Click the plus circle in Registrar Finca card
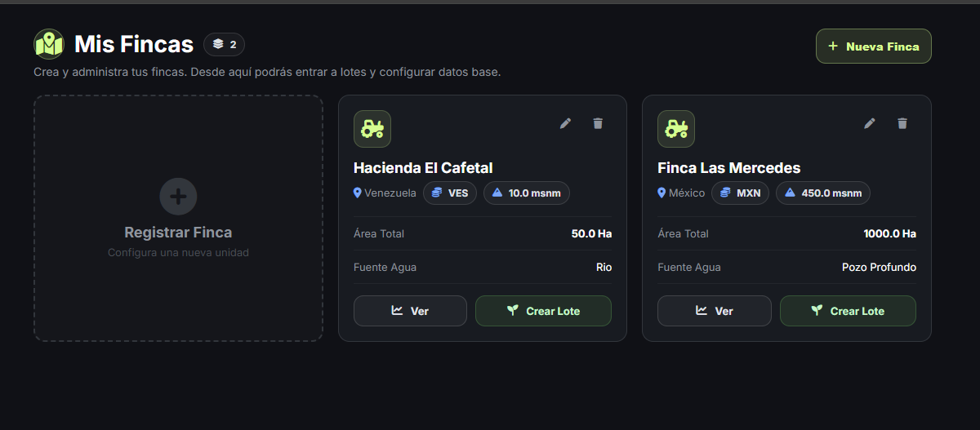The width and height of the screenshot is (980, 430). pos(178,196)
